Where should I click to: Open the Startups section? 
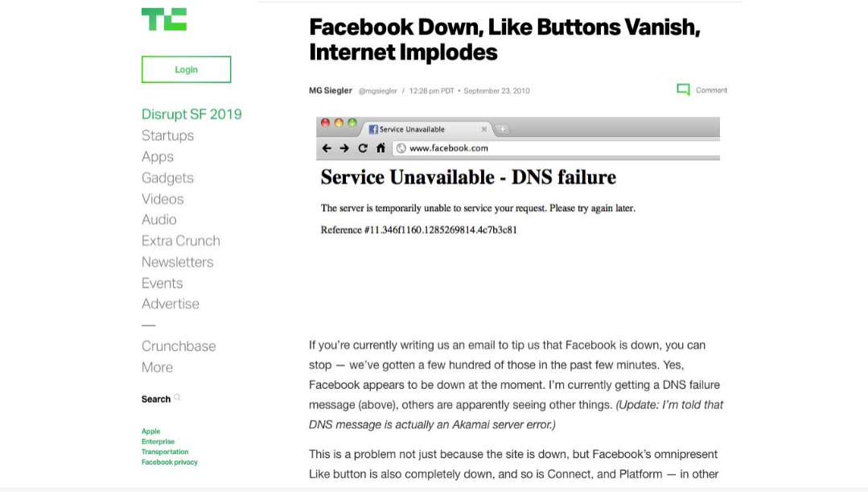(167, 135)
